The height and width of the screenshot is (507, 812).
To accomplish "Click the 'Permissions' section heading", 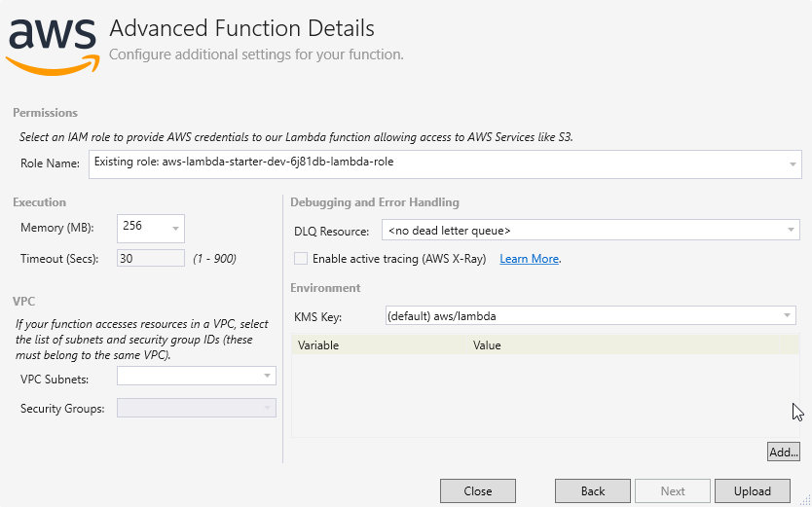I will (45, 113).
